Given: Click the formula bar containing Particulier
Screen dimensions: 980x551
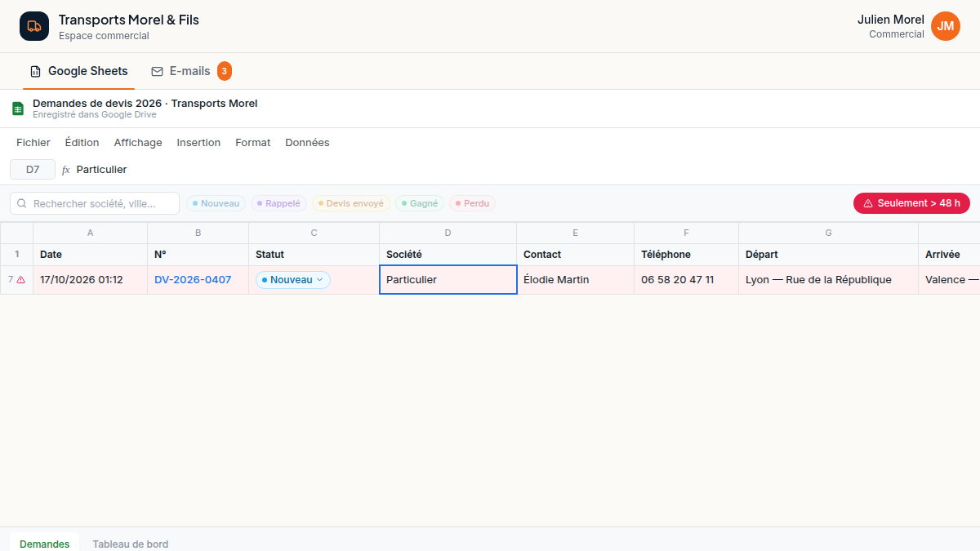Looking at the screenshot, I should pos(523,170).
